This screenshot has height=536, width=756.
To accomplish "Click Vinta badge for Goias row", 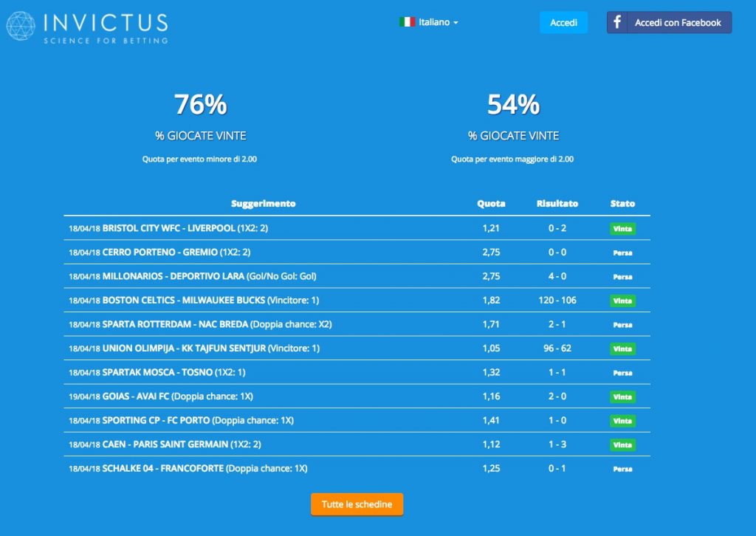I will click(622, 396).
